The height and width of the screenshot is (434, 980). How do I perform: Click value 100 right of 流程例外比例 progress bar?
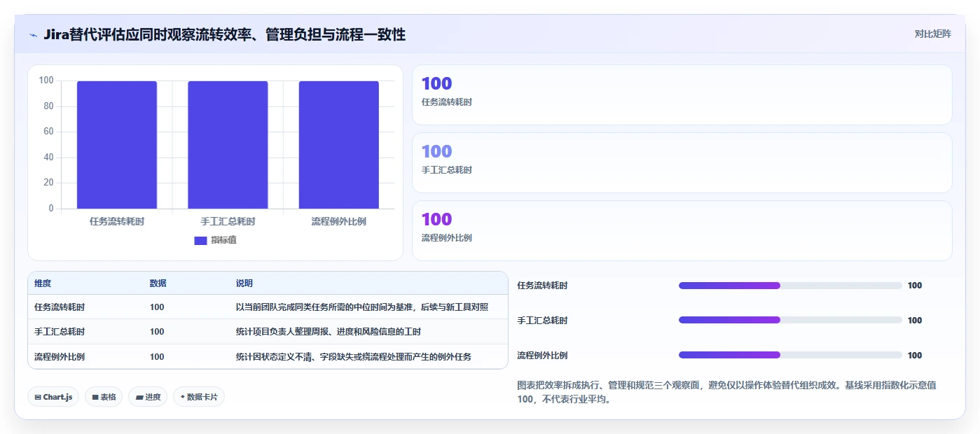point(915,356)
